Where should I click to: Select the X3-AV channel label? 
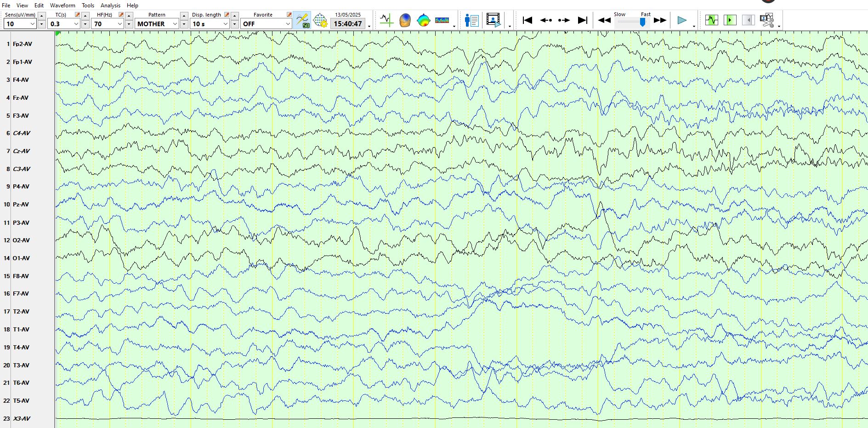tap(22, 419)
